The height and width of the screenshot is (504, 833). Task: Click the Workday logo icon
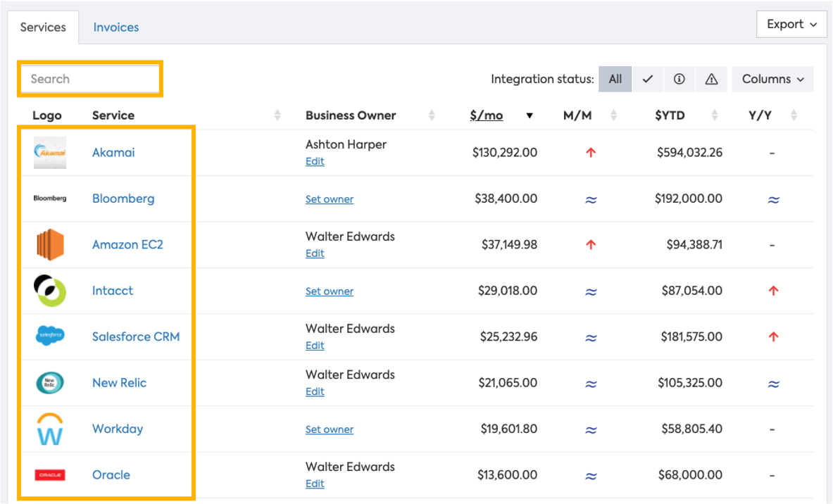pyautogui.click(x=50, y=429)
